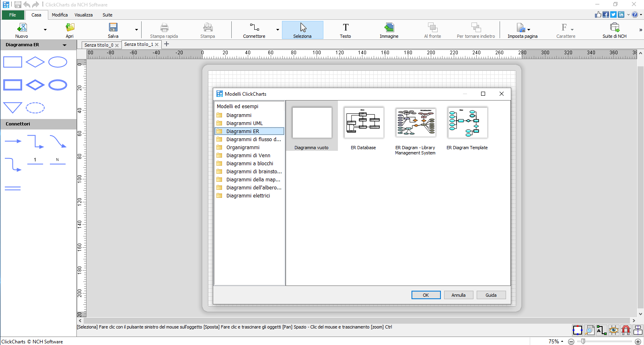Add a new document tab
The height and width of the screenshot is (345, 644).
[167, 44]
